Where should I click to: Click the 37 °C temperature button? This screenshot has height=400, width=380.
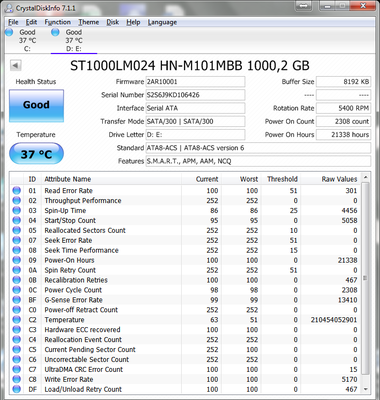click(36, 154)
